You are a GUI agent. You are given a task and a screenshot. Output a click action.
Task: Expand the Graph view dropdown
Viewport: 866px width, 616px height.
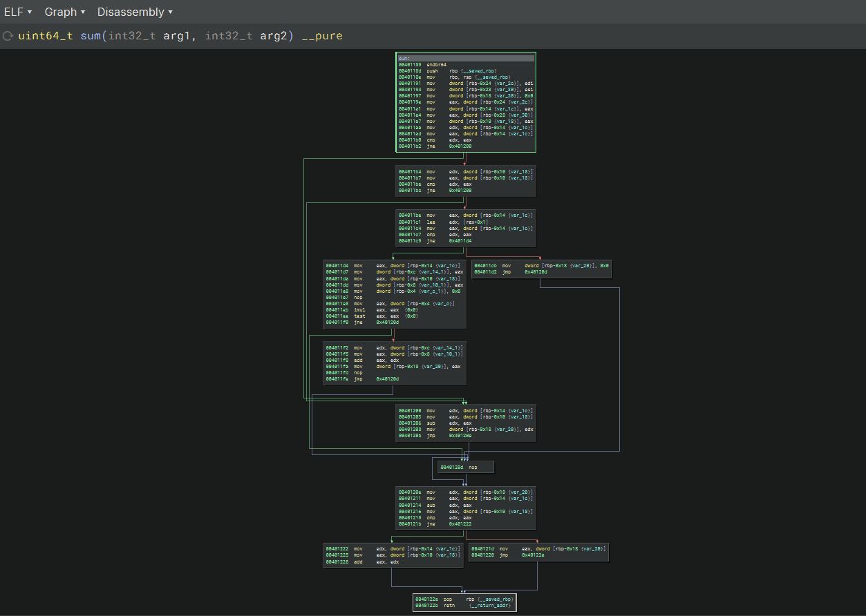point(64,12)
